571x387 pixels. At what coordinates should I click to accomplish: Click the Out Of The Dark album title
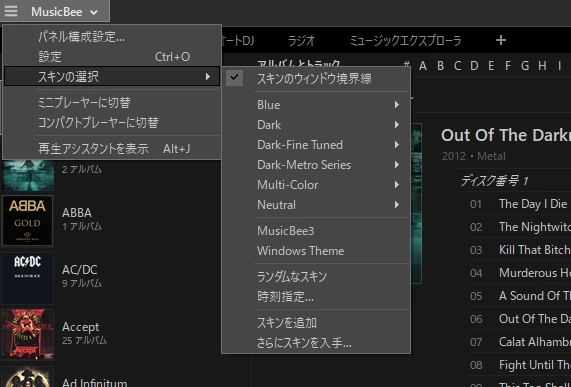coord(506,135)
